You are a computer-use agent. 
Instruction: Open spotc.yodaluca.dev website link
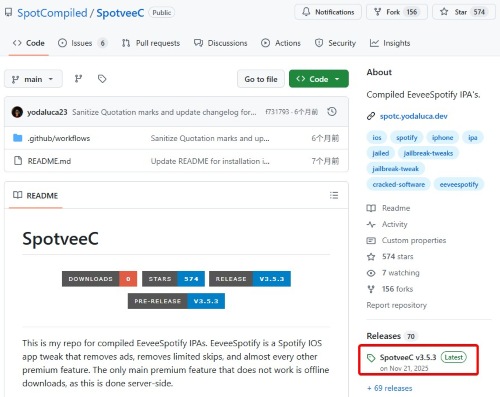pos(413,116)
